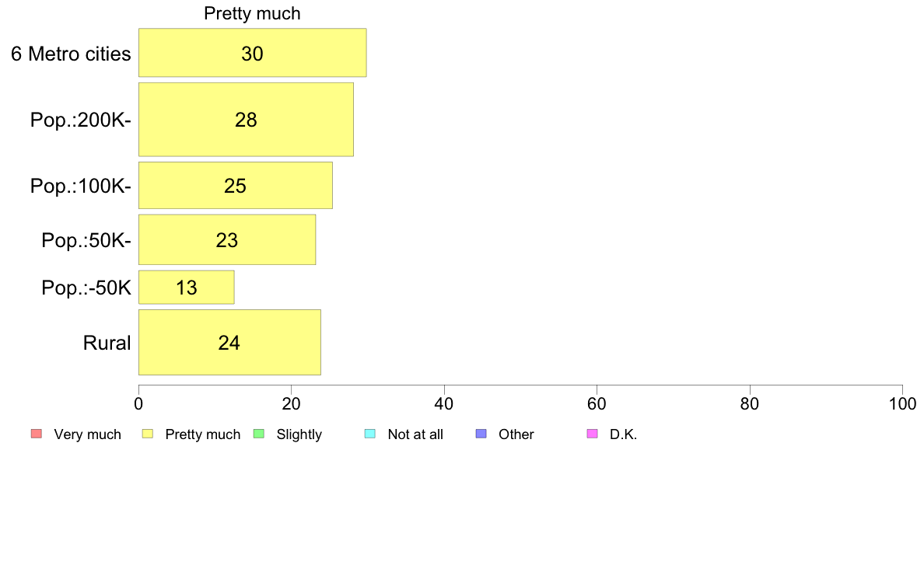The image size is (924, 572).
Task: Select the Pop.:100K- bar showing 25
Action: tap(235, 186)
